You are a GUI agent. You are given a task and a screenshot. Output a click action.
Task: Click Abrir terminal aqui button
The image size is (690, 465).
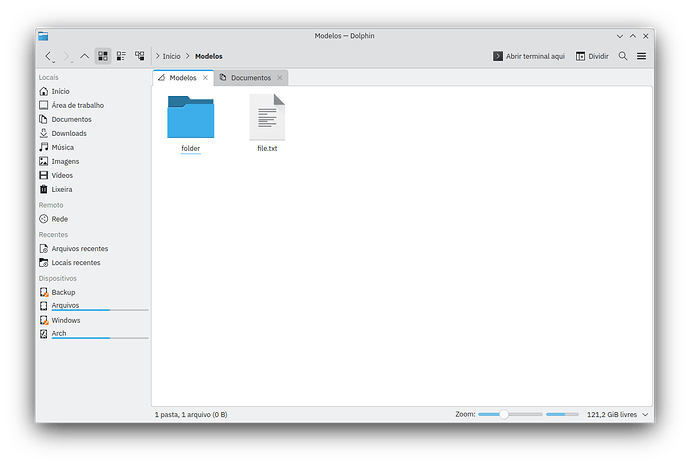(529, 56)
